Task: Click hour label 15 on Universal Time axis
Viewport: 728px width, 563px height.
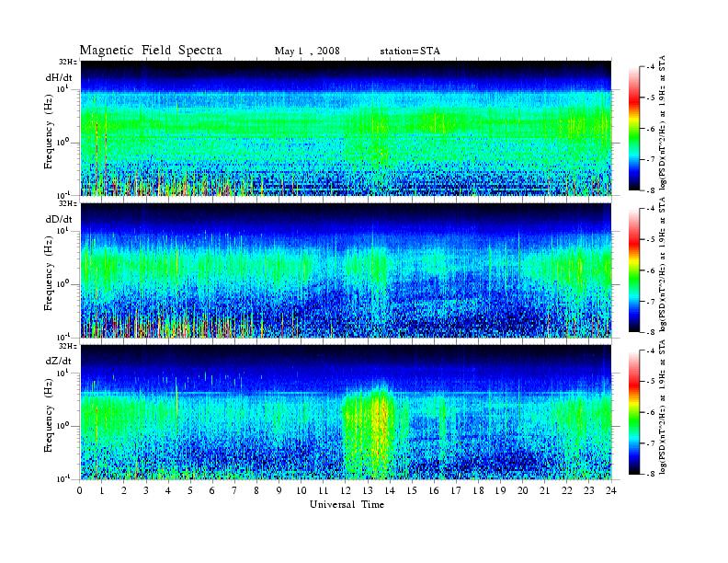Action: [412, 490]
